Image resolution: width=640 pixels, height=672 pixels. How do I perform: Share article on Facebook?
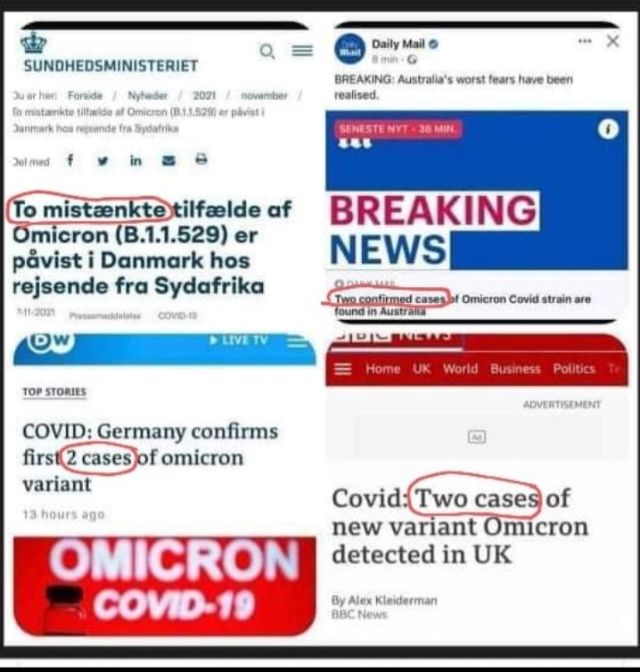click(x=70, y=160)
